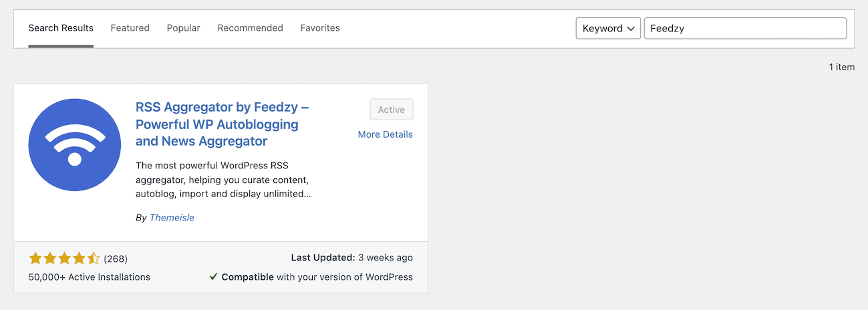
Task: Switch to the Search Results tab
Action: pos(61,28)
